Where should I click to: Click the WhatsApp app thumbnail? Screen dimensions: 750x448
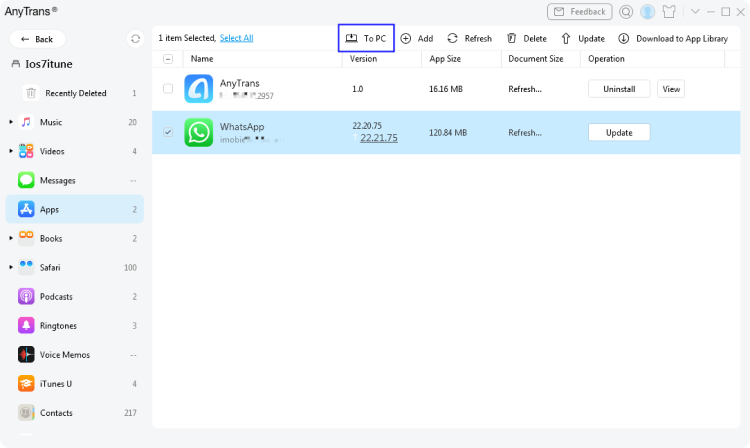tap(199, 132)
